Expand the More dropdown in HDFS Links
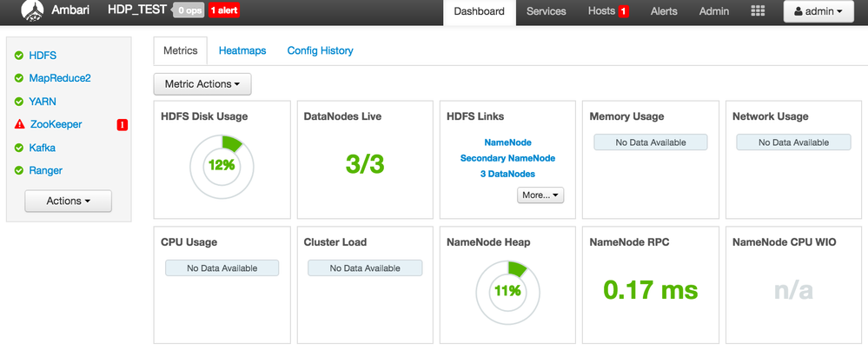The width and height of the screenshot is (868, 350). click(542, 195)
